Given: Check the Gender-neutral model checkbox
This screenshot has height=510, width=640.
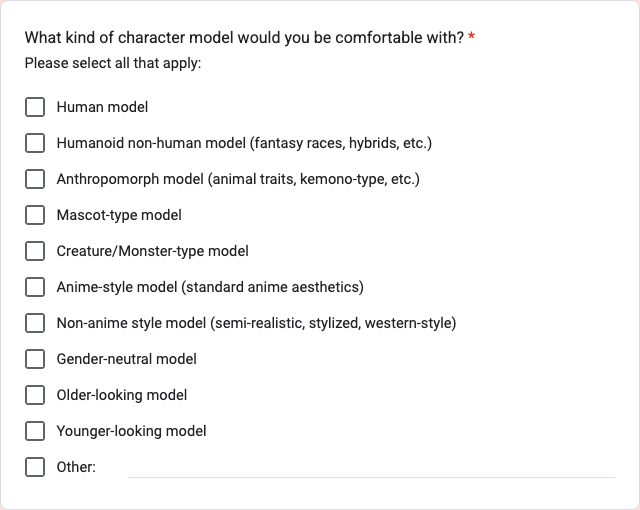Looking at the screenshot, I should [35, 359].
